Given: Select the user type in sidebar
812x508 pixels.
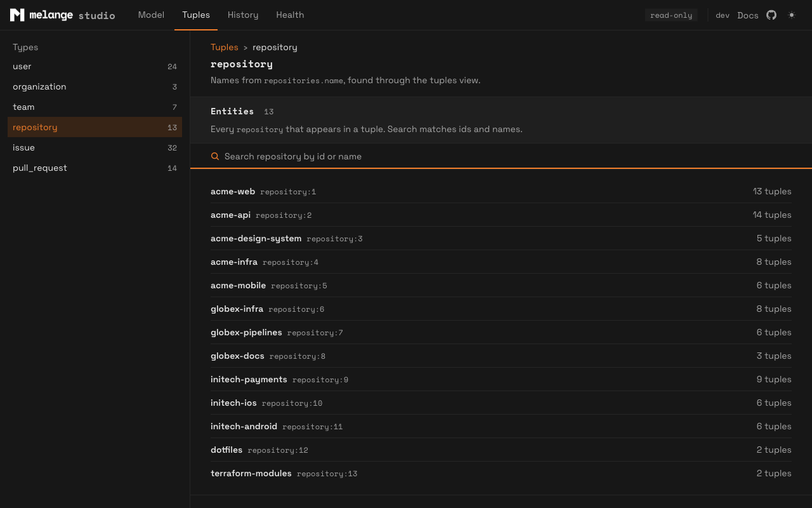Looking at the screenshot, I should pos(95,66).
